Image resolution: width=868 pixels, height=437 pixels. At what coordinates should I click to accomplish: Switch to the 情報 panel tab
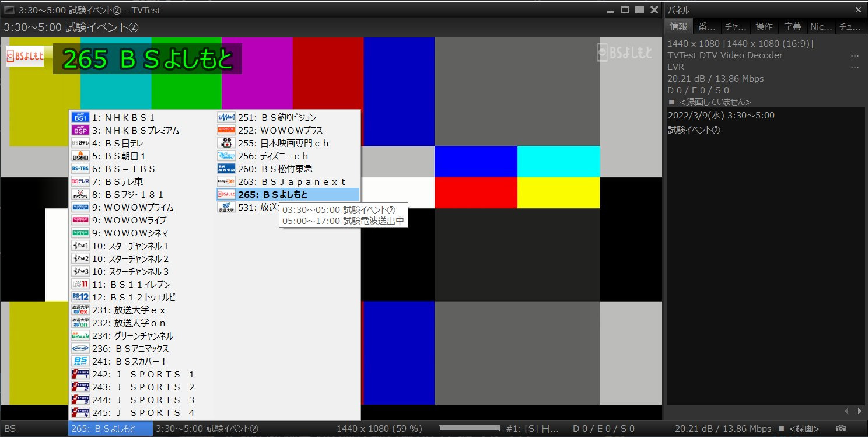point(678,27)
